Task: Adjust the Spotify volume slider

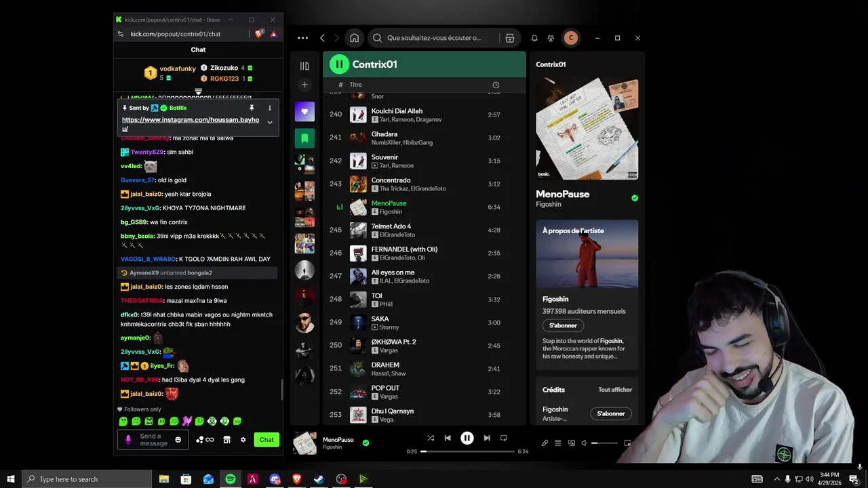Action: point(604,443)
